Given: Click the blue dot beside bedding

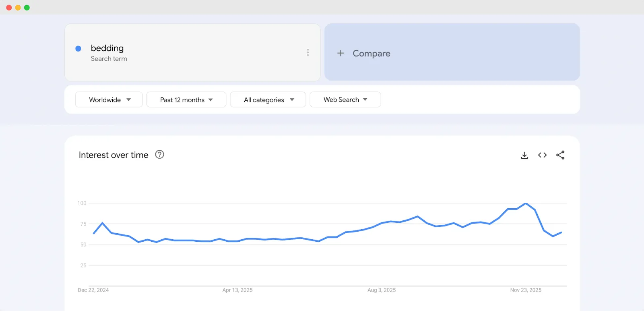Looking at the screenshot, I should (78, 49).
